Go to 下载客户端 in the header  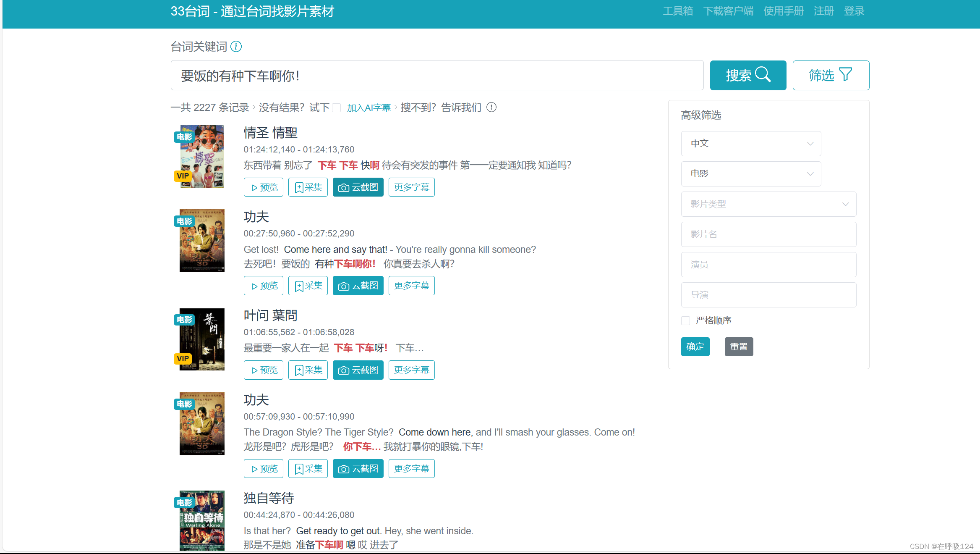[x=728, y=11]
